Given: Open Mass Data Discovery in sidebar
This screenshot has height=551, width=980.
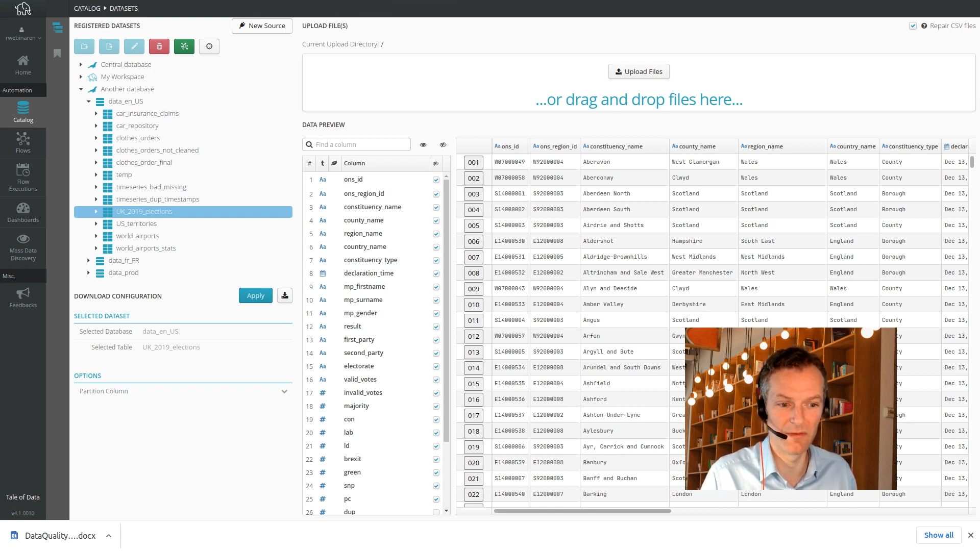Looking at the screenshot, I should (23, 247).
